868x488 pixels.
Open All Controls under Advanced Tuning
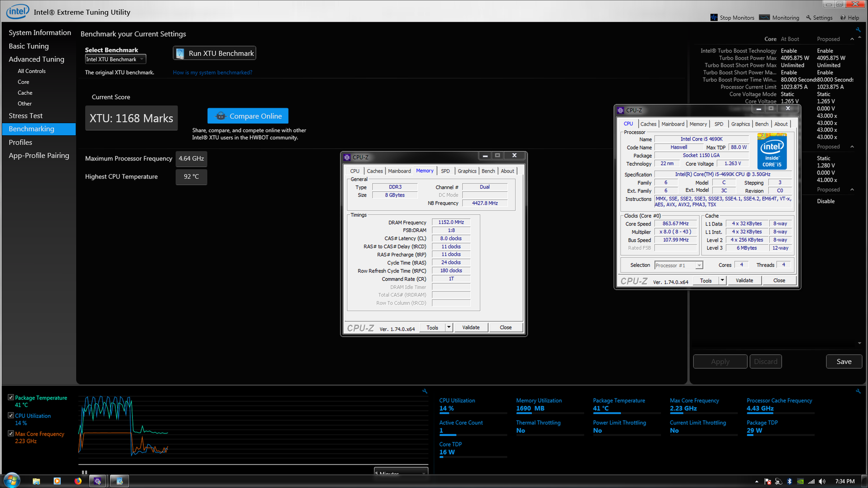click(x=32, y=71)
